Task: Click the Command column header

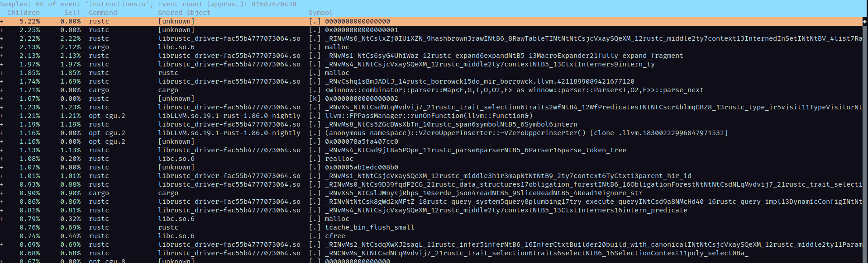Action: [x=103, y=13]
